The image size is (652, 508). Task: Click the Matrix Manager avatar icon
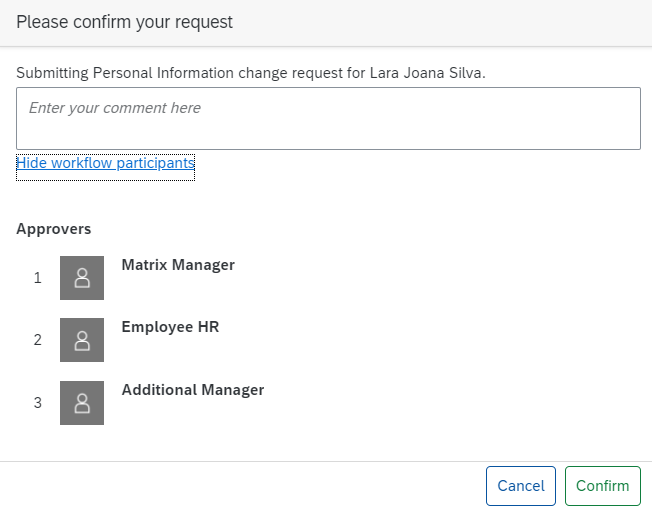pos(82,278)
